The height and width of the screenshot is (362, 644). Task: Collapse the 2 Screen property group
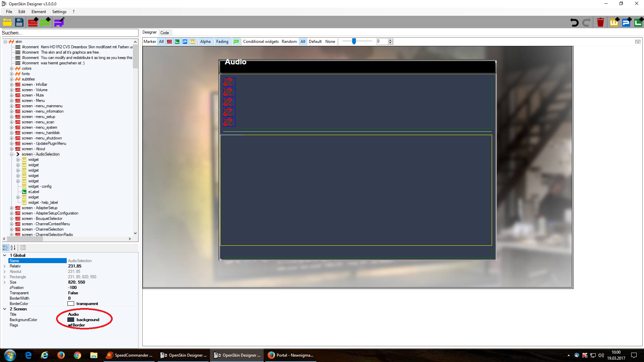5,309
